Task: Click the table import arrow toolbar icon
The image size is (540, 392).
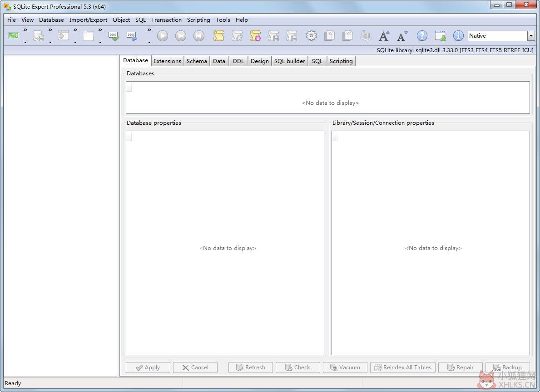Action: pos(64,36)
